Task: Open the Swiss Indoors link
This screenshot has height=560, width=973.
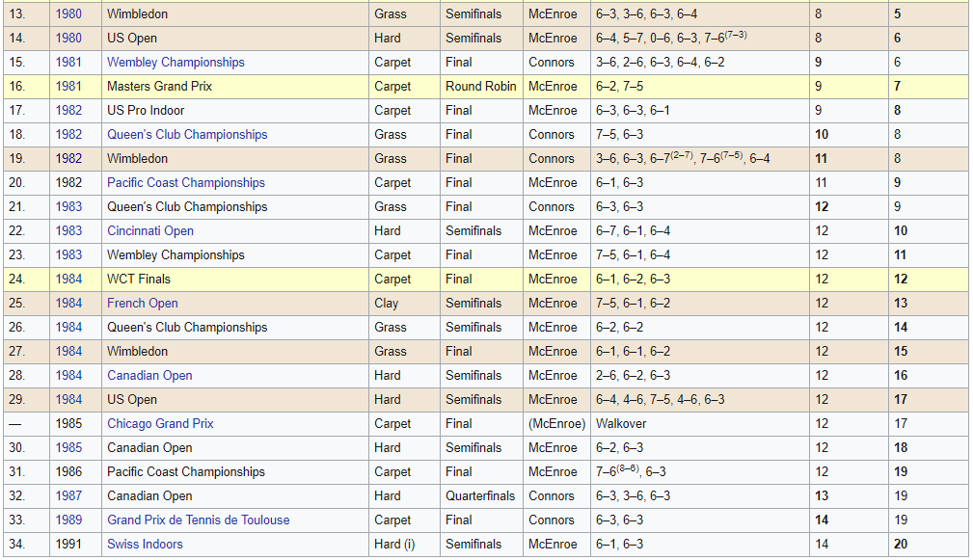Action: click(145, 545)
